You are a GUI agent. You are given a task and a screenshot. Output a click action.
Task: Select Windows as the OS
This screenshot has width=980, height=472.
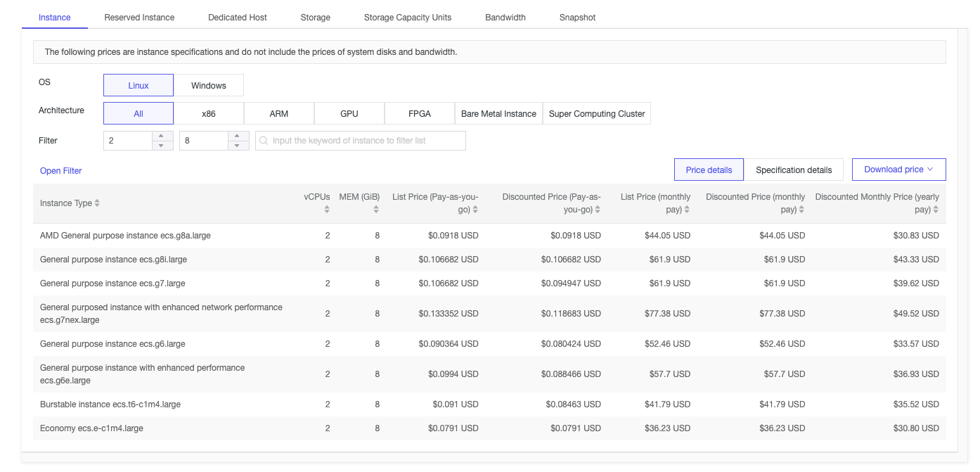point(209,85)
